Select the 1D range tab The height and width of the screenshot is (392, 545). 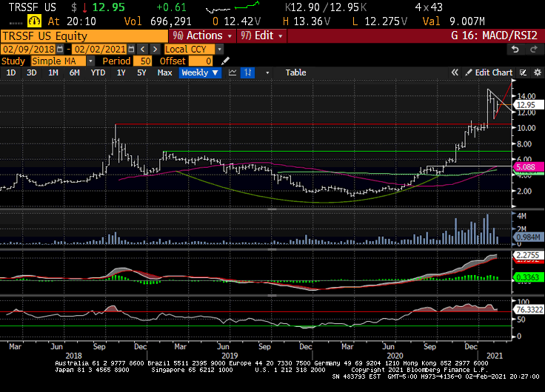[x=11, y=72]
